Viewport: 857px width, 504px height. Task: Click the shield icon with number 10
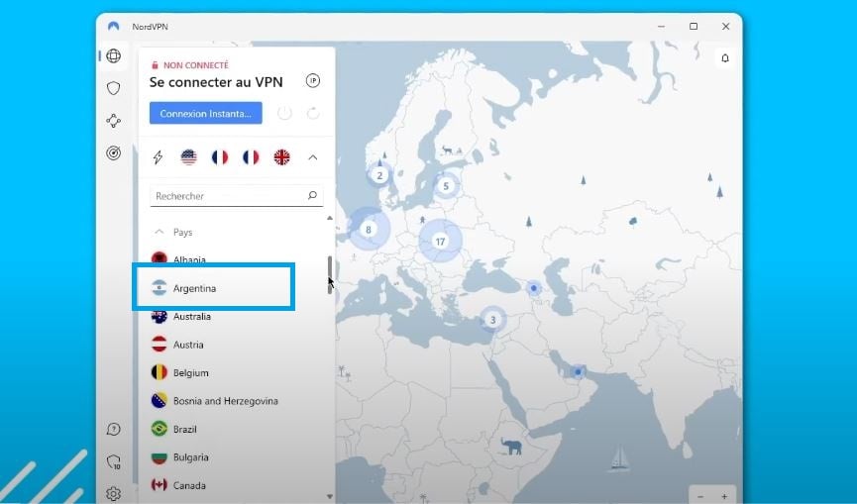coord(113,461)
